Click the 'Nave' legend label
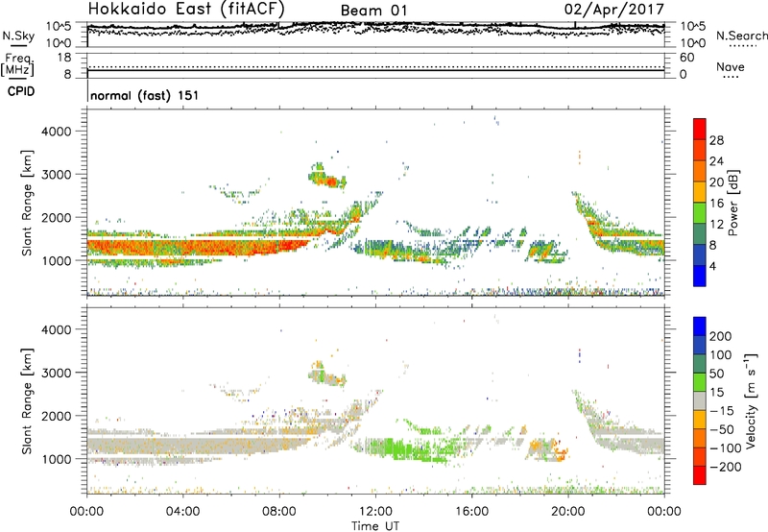The width and height of the screenshot is (768, 532). pyautogui.click(x=731, y=67)
